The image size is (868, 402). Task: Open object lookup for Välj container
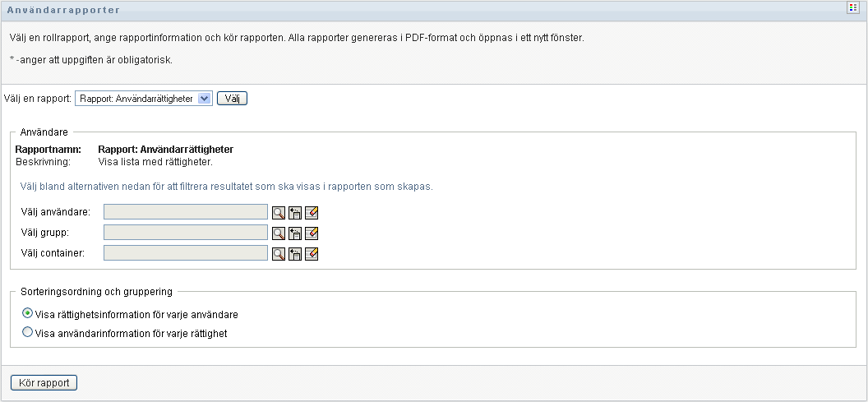(279, 253)
